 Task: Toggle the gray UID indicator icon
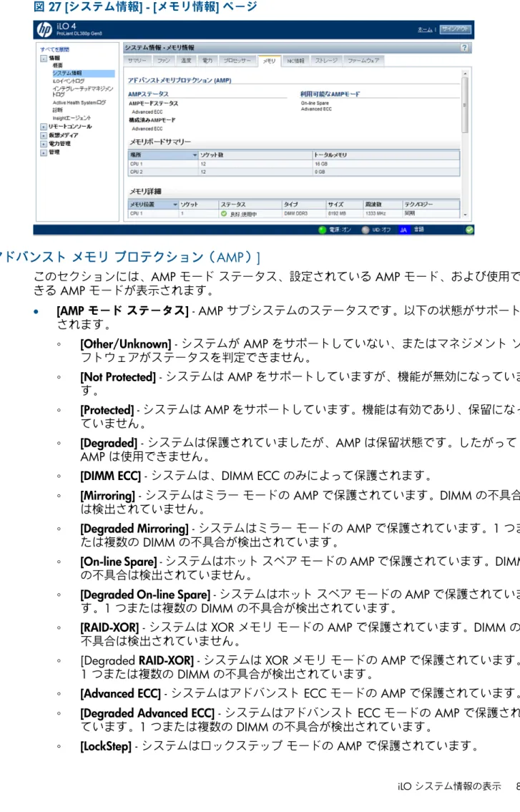click(366, 230)
